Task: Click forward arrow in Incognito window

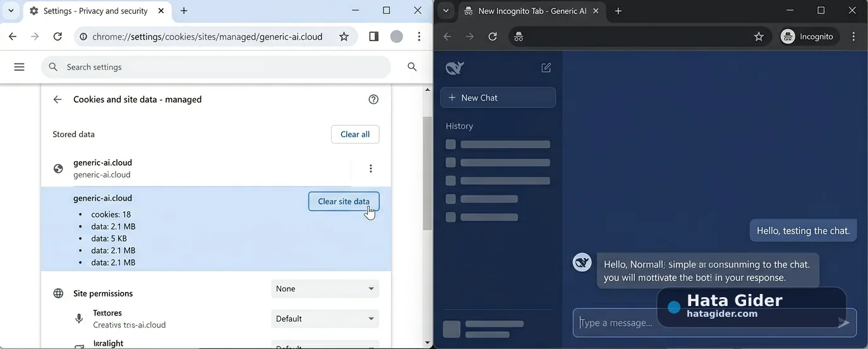Action: pyautogui.click(x=469, y=37)
